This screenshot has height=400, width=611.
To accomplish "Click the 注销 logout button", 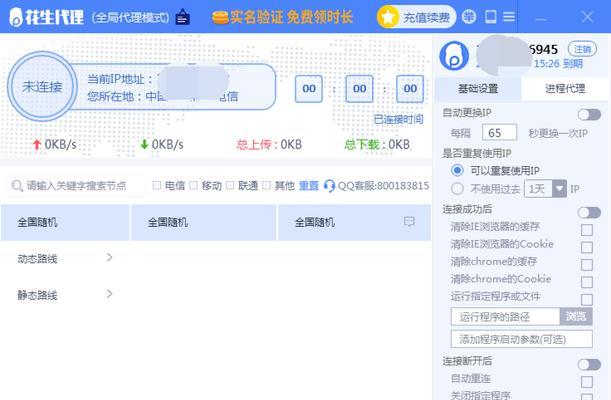I will tap(582, 49).
